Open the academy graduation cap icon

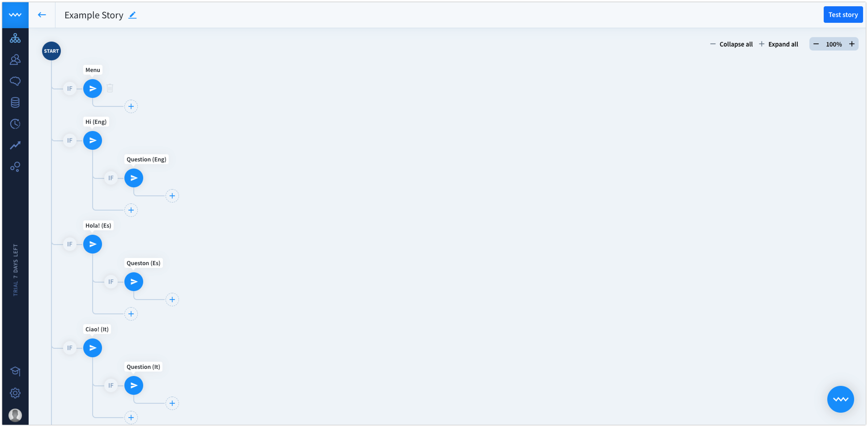click(x=15, y=371)
